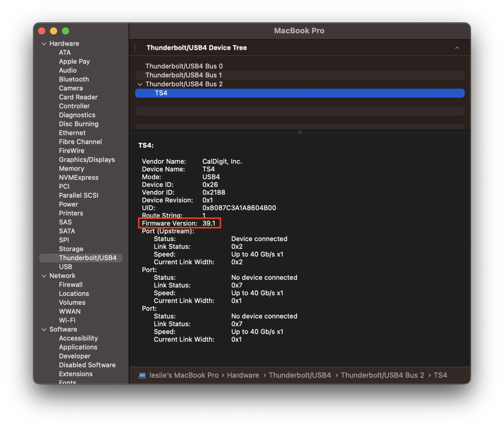504x428 pixels.
Task: Select Wi-Fi under Network
Action: 67,320
